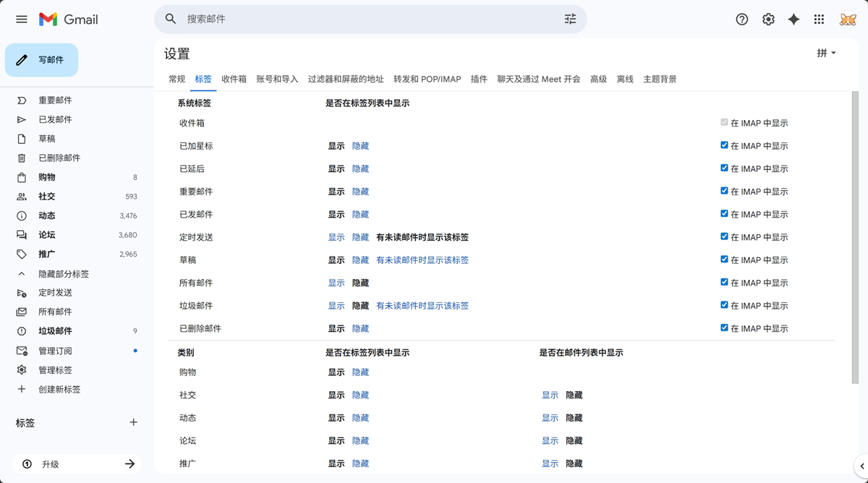The height and width of the screenshot is (483, 868).
Task: Hide the 已发邮件 label via 隐藏 link
Action: click(361, 213)
